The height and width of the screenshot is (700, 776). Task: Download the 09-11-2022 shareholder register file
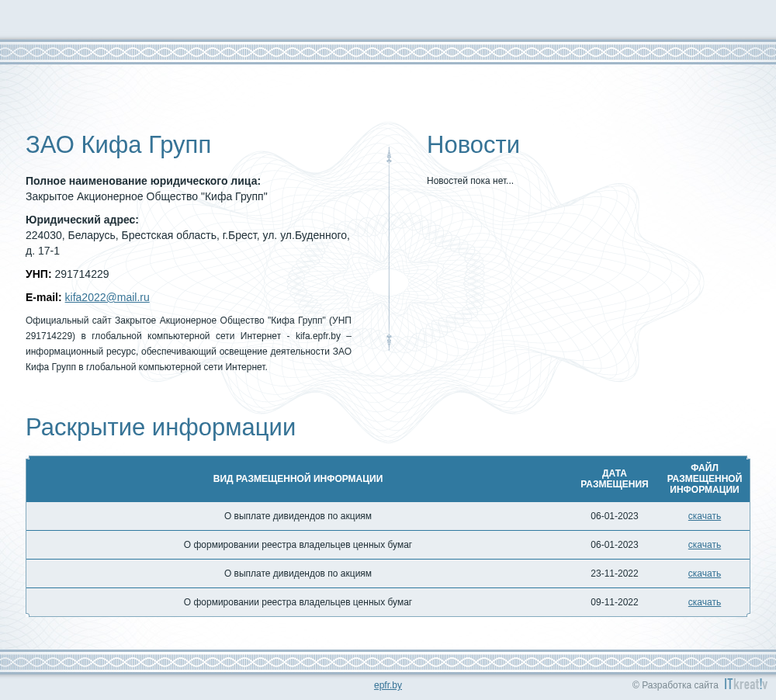coord(705,602)
